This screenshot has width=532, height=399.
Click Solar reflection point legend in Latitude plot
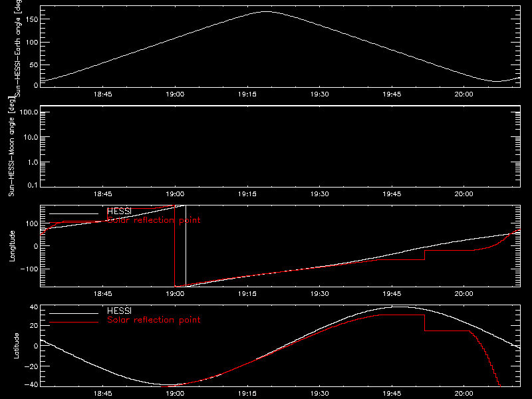coord(154,320)
